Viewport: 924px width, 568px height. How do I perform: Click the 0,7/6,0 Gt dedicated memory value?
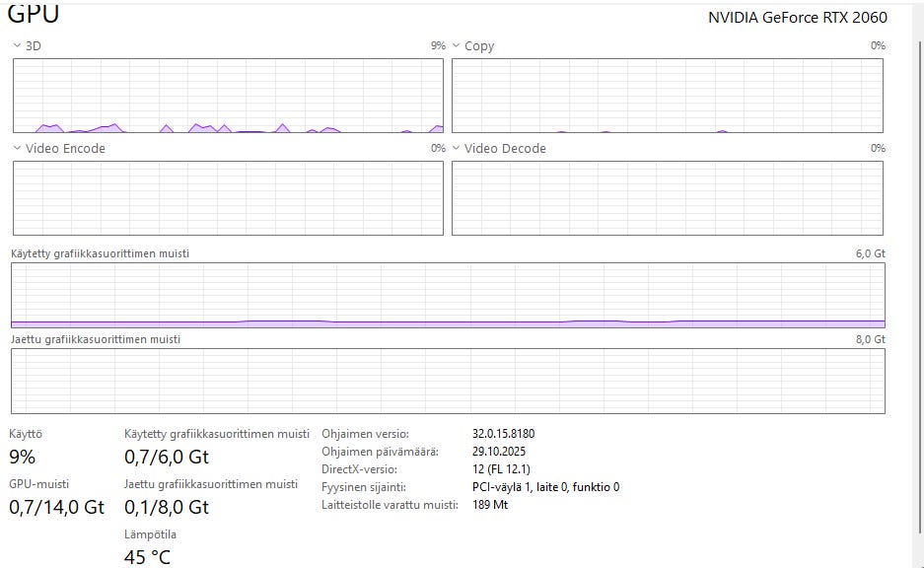point(167,458)
